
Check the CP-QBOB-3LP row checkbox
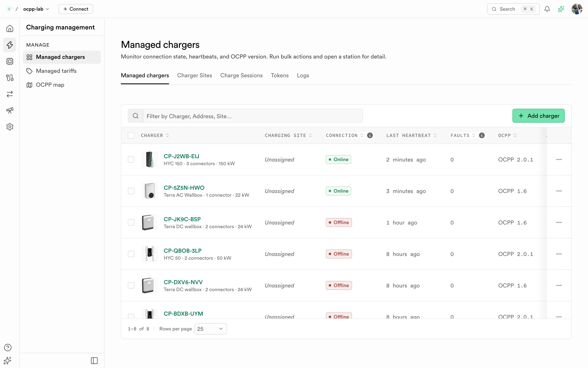coord(131,254)
